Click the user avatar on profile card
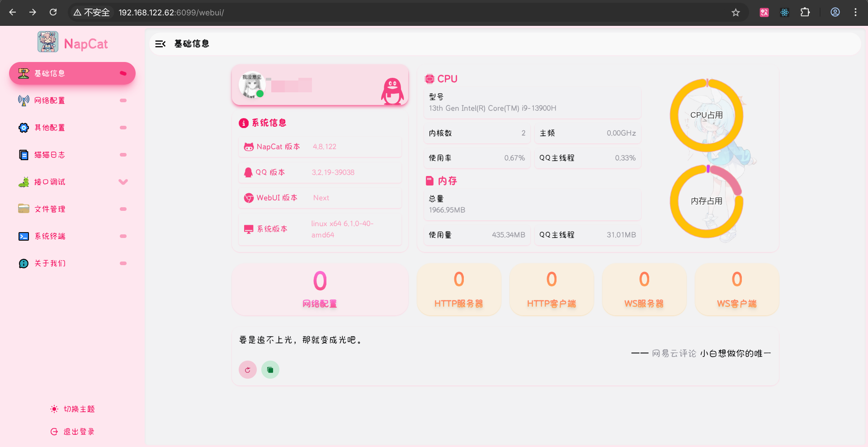This screenshot has width=868, height=447. 252,85
